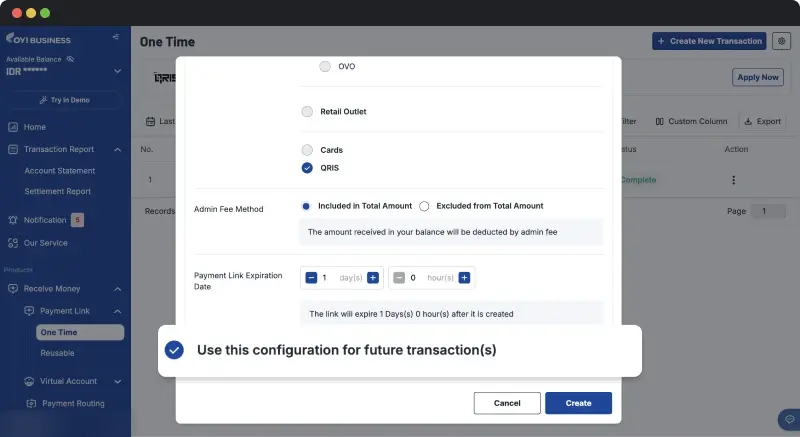Click the date range calendar icon

(150, 121)
